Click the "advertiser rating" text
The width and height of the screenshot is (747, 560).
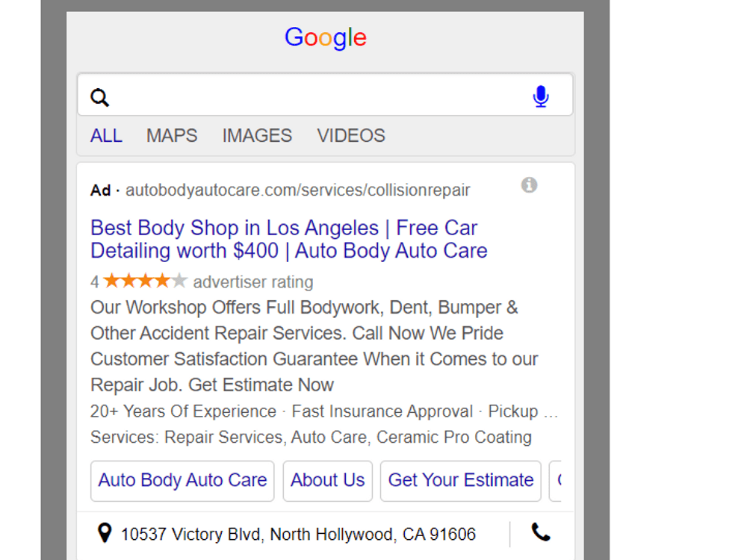click(253, 282)
